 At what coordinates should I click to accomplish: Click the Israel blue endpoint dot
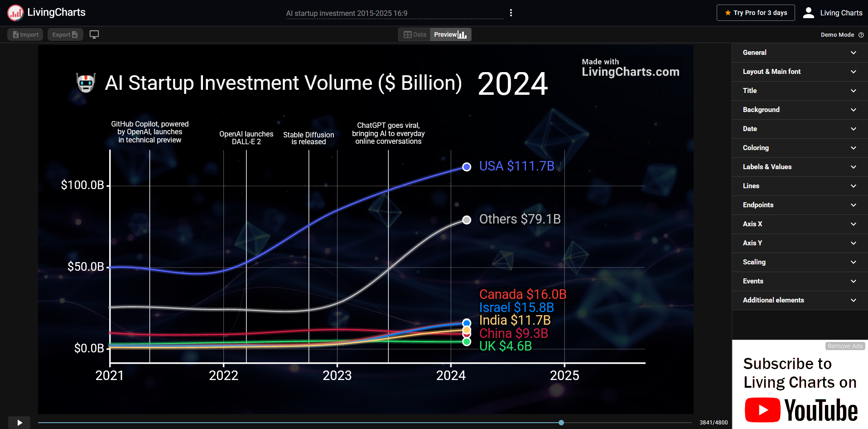pos(467,323)
